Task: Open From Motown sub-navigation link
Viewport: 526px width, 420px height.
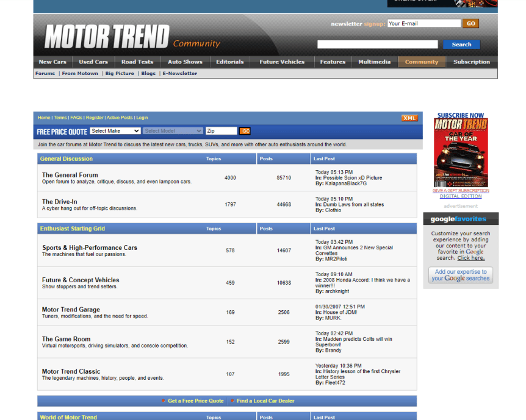Action: (80, 73)
